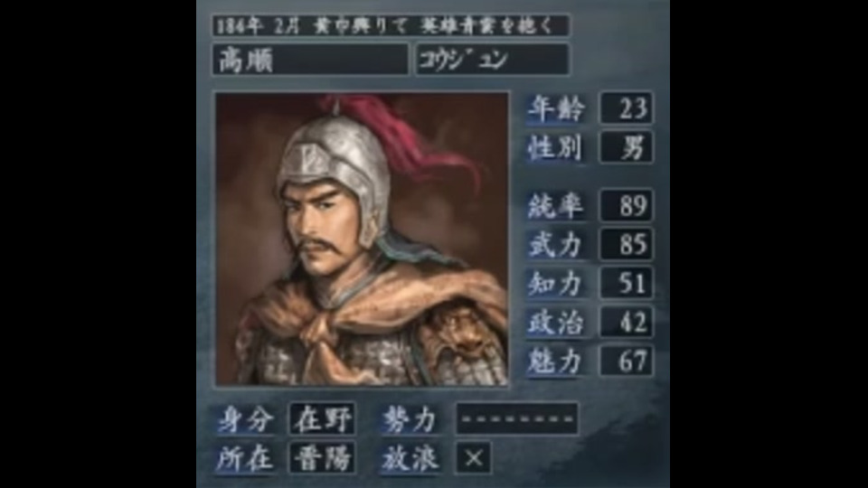
Task: Select the 統率 value 89
Action: coord(627,205)
